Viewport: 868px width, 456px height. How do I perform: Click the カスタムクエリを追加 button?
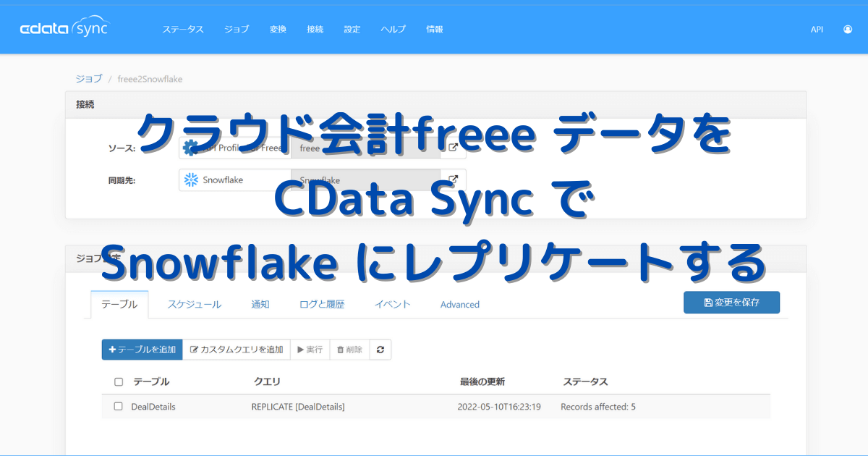pyautogui.click(x=237, y=350)
